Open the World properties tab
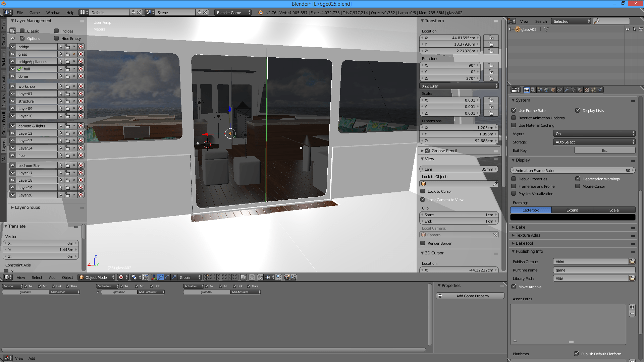 click(x=546, y=90)
